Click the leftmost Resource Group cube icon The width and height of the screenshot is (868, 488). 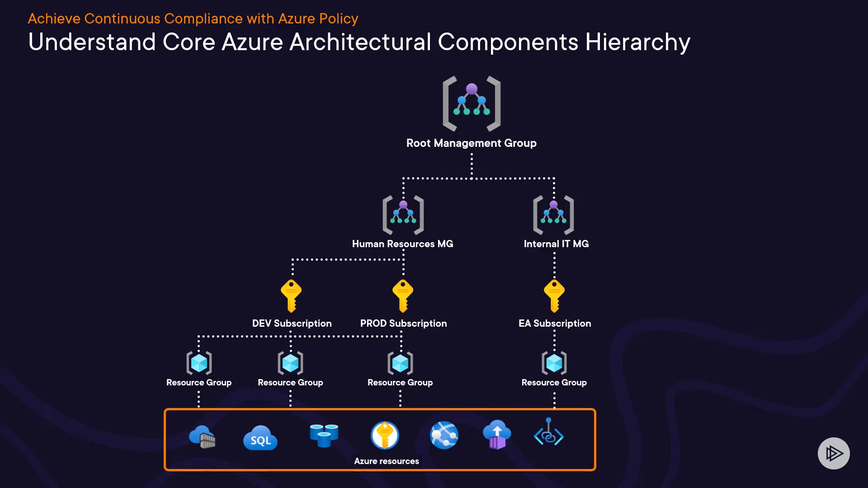click(199, 363)
